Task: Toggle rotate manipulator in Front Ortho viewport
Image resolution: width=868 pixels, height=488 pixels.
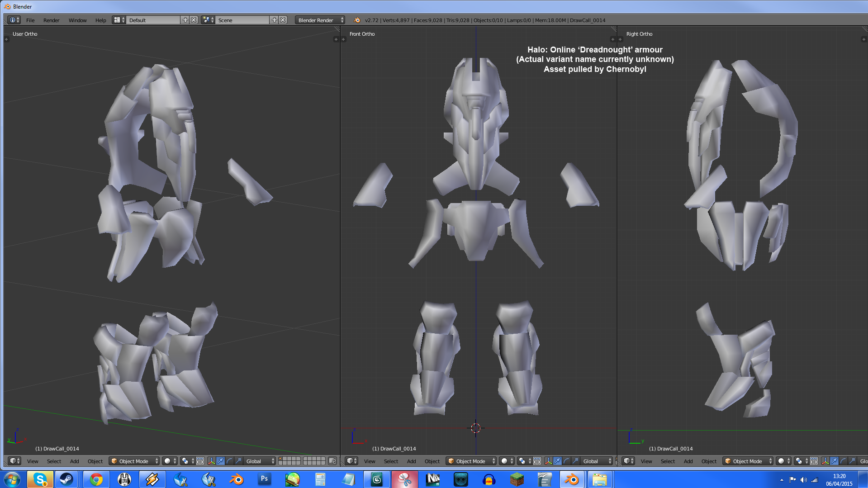Action: [566, 461]
